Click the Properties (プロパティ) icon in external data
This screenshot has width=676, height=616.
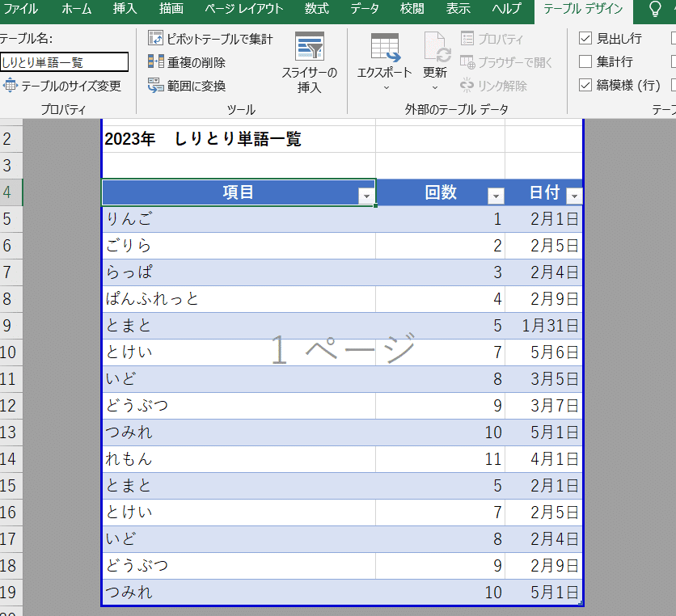click(467, 38)
